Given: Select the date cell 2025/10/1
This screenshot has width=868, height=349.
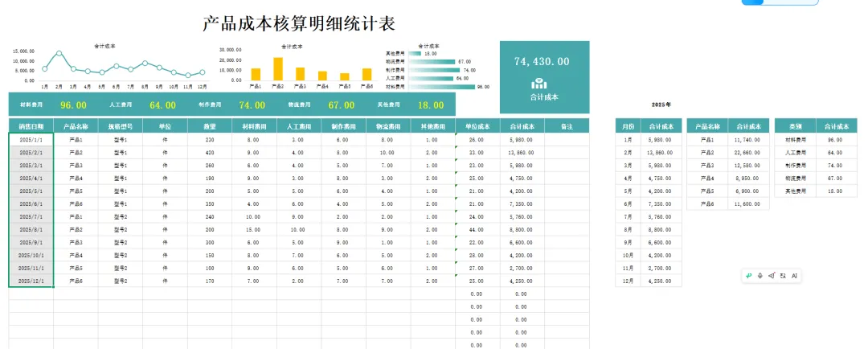Looking at the screenshot, I should (31, 256).
